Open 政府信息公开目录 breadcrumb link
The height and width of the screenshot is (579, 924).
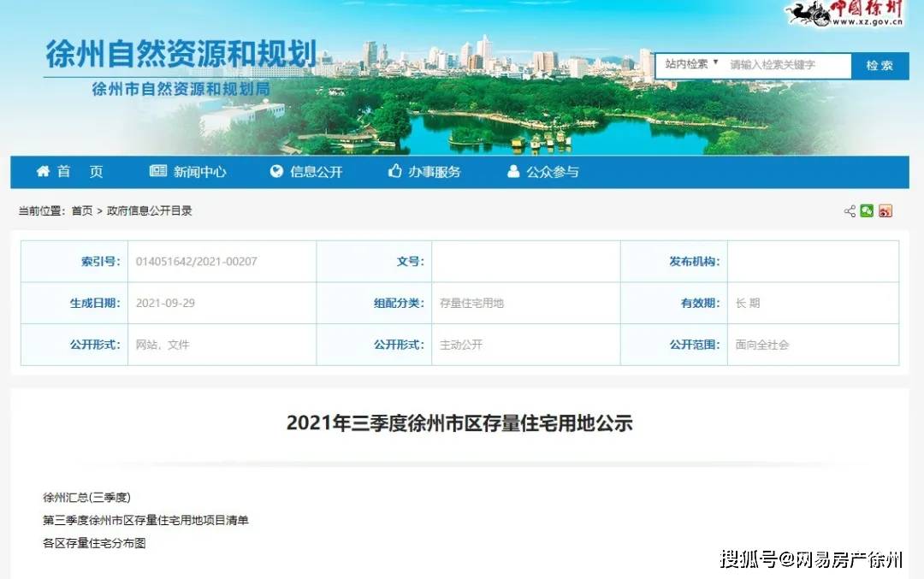[x=149, y=211]
